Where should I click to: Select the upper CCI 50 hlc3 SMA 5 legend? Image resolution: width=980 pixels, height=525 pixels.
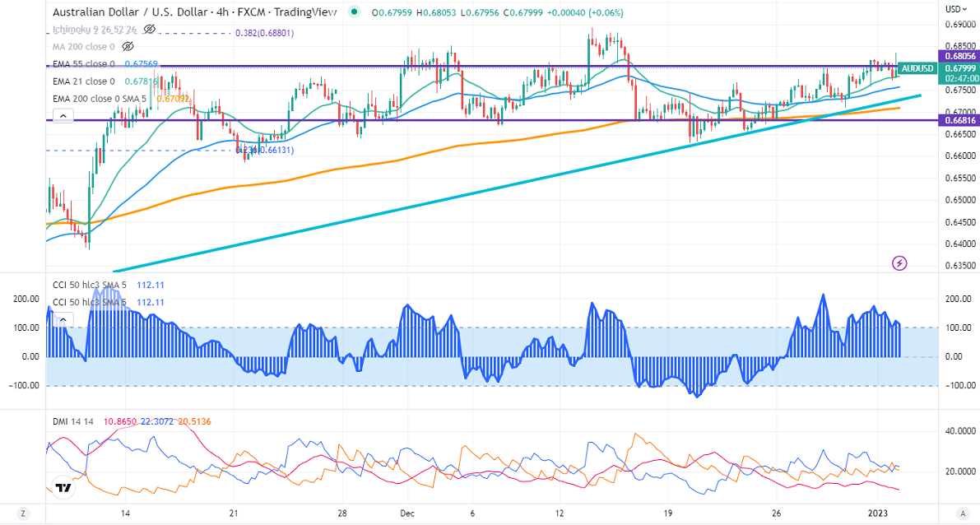click(90, 285)
